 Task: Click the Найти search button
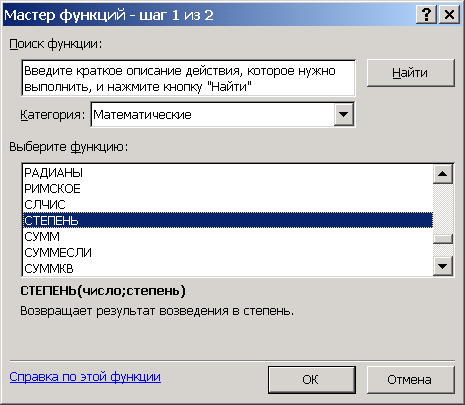(x=411, y=73)
